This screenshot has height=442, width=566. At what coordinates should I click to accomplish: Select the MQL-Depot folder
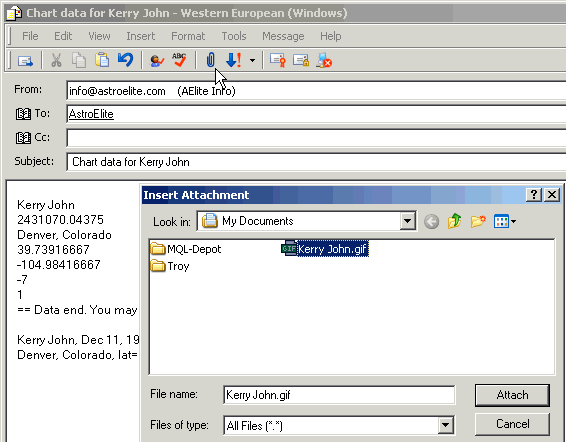tap(186, 249)
